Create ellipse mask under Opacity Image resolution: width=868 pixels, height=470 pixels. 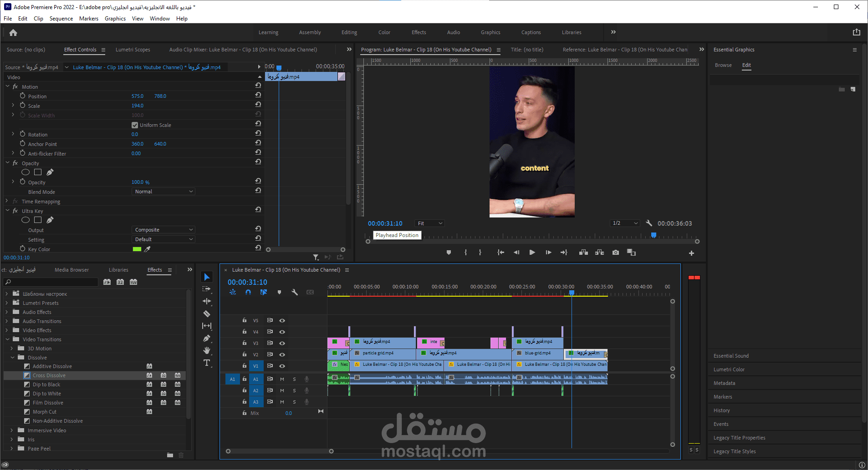coord(26,172)
